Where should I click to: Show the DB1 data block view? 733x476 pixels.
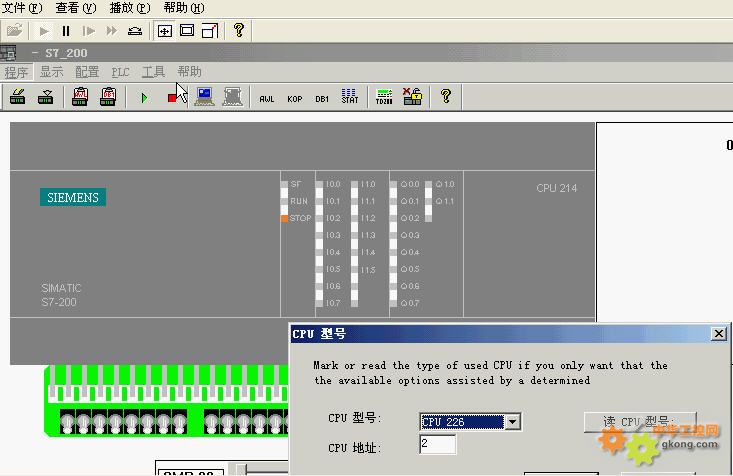click(x=322, y=99)
